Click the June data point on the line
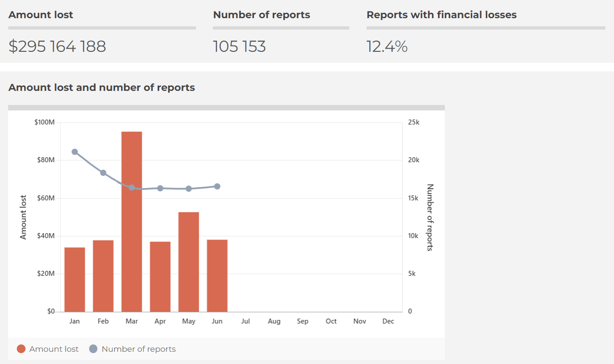The width and height of the screenshot is (614, 364). coord(217,185)
